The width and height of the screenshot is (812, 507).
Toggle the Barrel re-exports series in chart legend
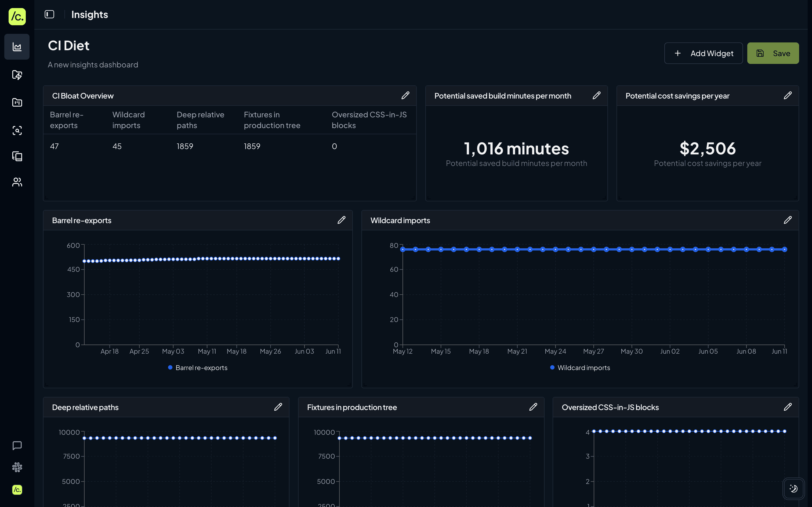pos(197,368)
